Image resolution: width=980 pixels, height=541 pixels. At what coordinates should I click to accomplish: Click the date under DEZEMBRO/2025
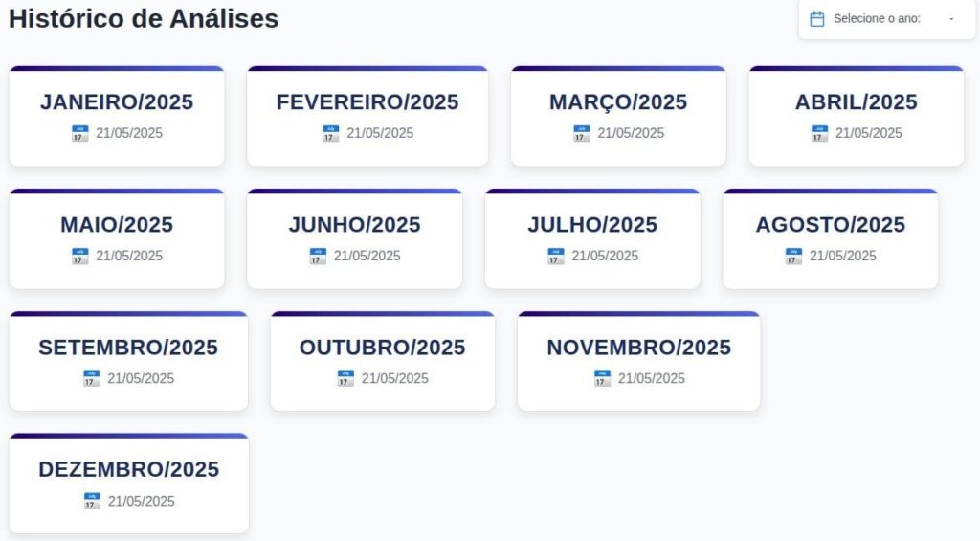(x=141, y=502)
